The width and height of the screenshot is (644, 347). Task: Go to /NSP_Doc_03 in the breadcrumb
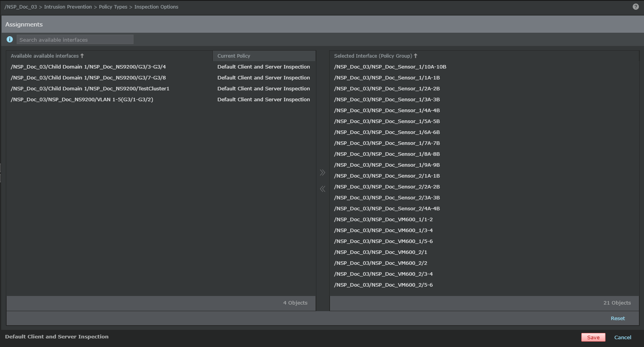21,7
